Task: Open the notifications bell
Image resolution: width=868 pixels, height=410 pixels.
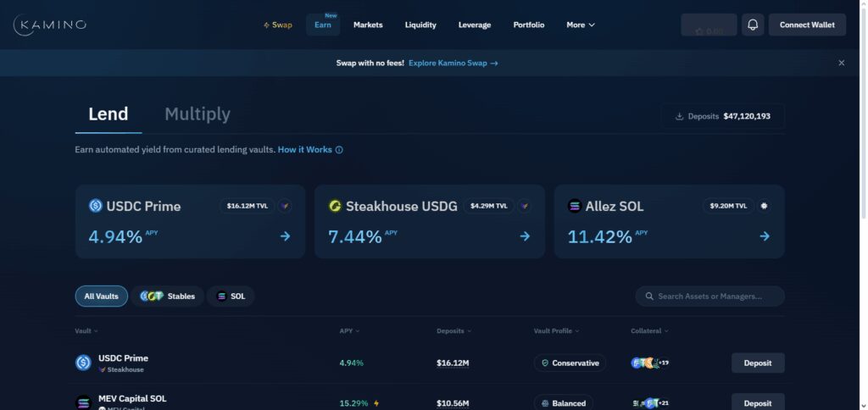Action: click(753, 25)
